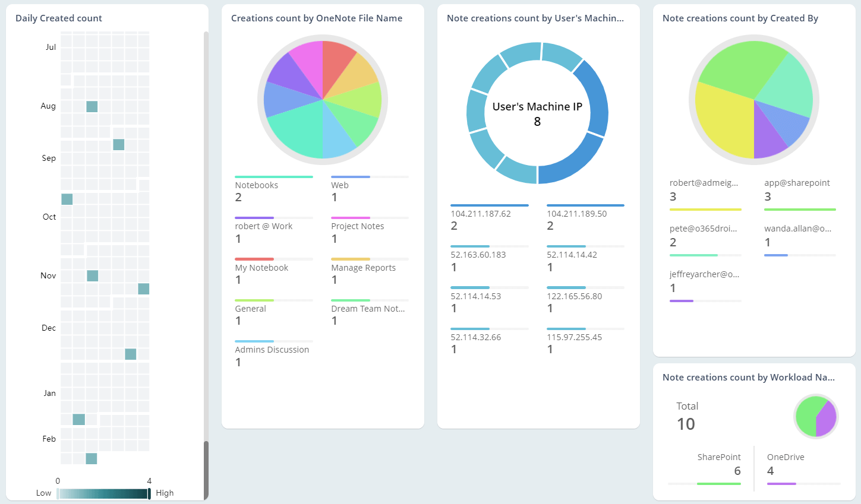Open the Notebooks legend entry
The width and height of the screenshot is (861, 504).
click(257, 185)
